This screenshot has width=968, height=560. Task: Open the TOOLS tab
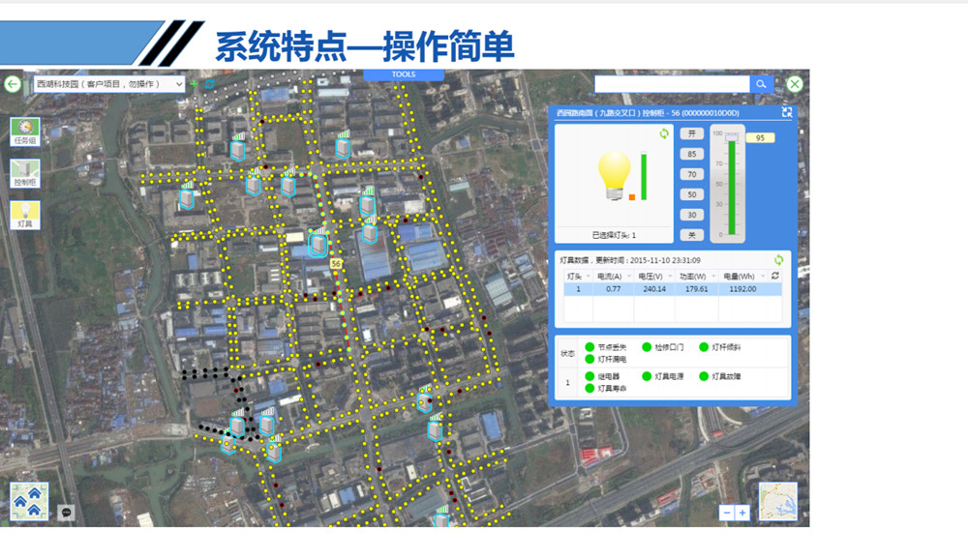[x=404, y=74]
